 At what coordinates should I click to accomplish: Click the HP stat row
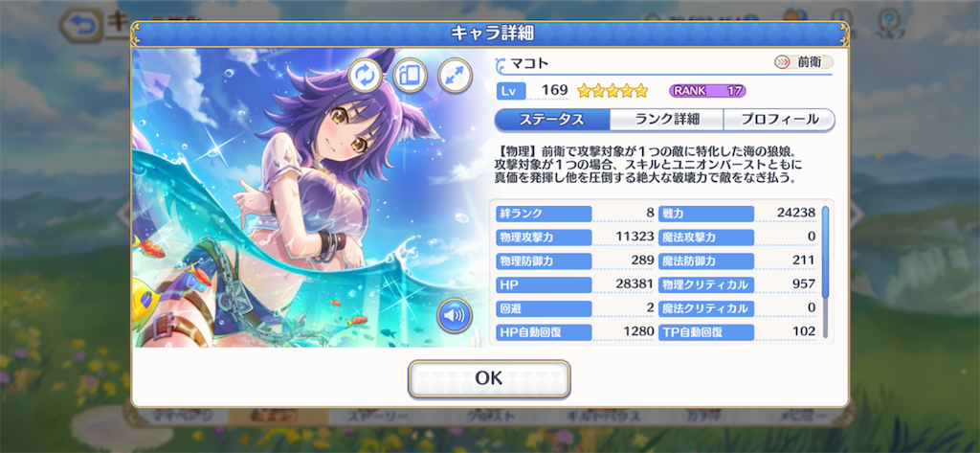(575, 284)
